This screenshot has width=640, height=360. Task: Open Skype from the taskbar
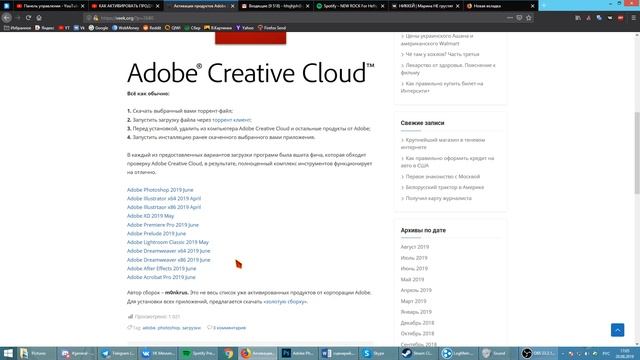click(378, 353)
